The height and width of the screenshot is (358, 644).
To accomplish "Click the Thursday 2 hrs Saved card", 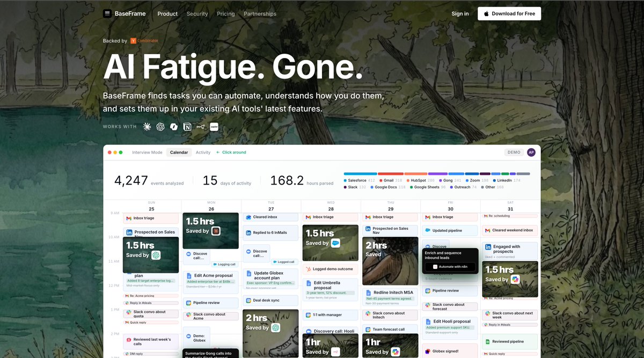I will (x=390, y=261).
